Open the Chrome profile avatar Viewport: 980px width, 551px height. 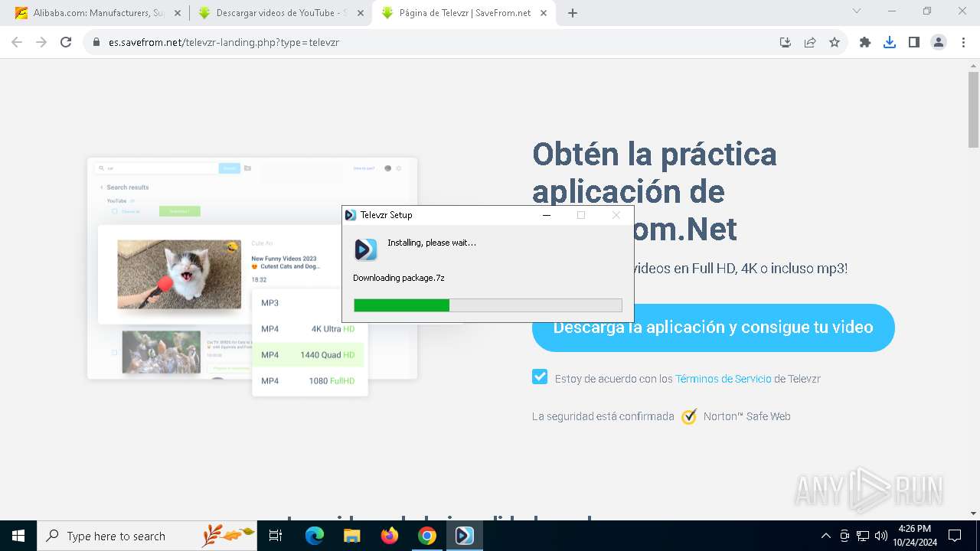pyautogui.click(x=939, y=42)
